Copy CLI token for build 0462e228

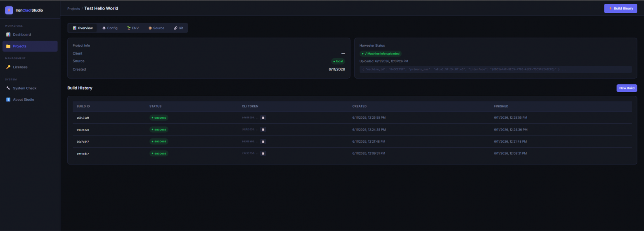(x=263, y=129)
